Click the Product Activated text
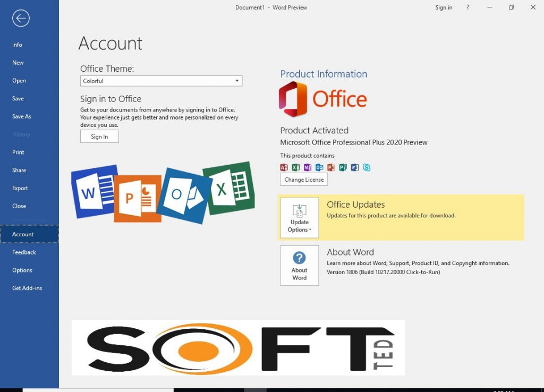This screenshot has height=392, width=544. (314, 131)
